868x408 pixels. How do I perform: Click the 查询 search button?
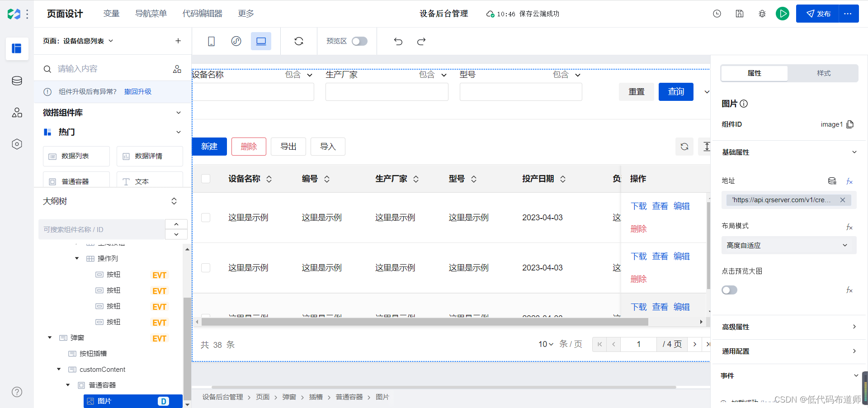[x=676, y=92]
